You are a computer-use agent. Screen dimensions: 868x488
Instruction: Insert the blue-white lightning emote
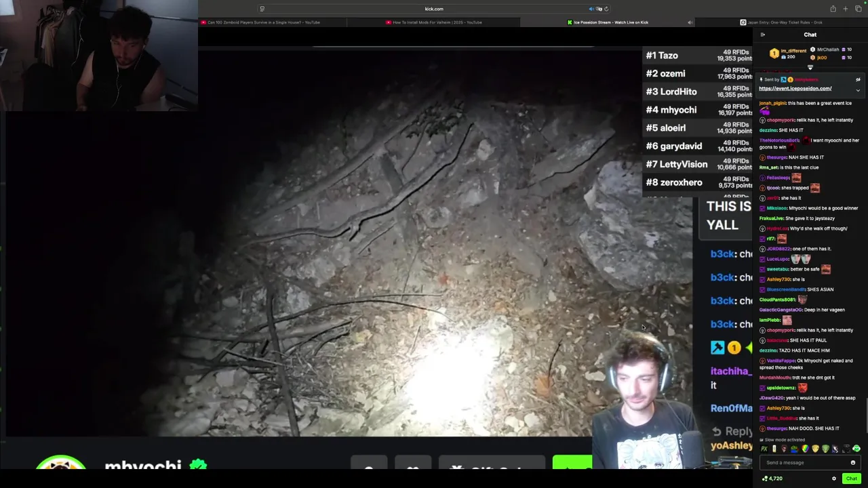835,449
